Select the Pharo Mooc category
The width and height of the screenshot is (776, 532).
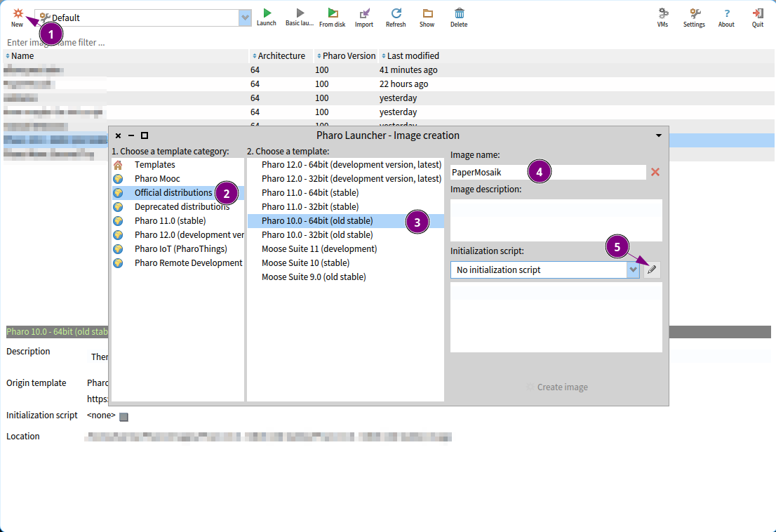[x=178, y=179]
